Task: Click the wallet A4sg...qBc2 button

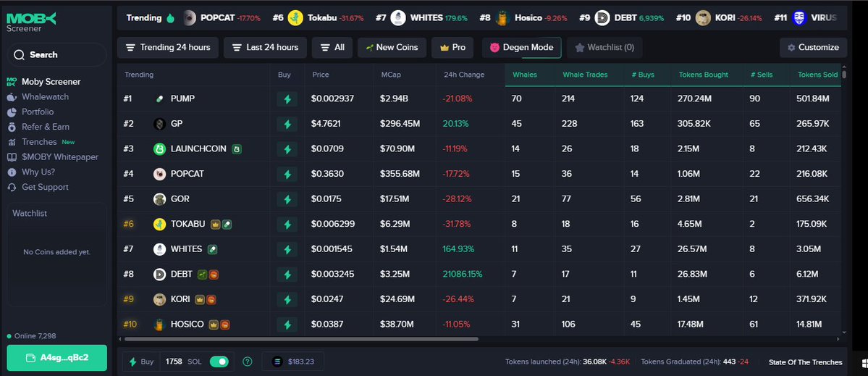Action: click(x=57, y=357)
